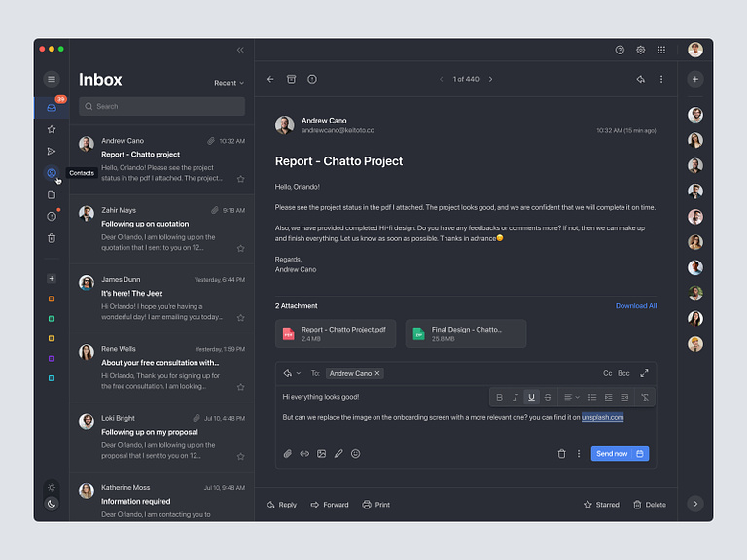747x560 pixels.
Task: Click the Trash icon in the left sidebar
Action: (52, 238)
